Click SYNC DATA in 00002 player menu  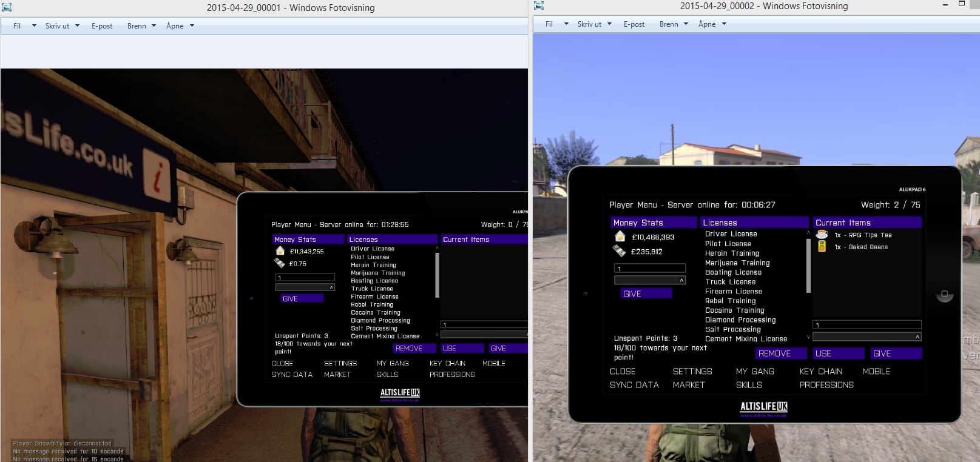pos(634,385)
